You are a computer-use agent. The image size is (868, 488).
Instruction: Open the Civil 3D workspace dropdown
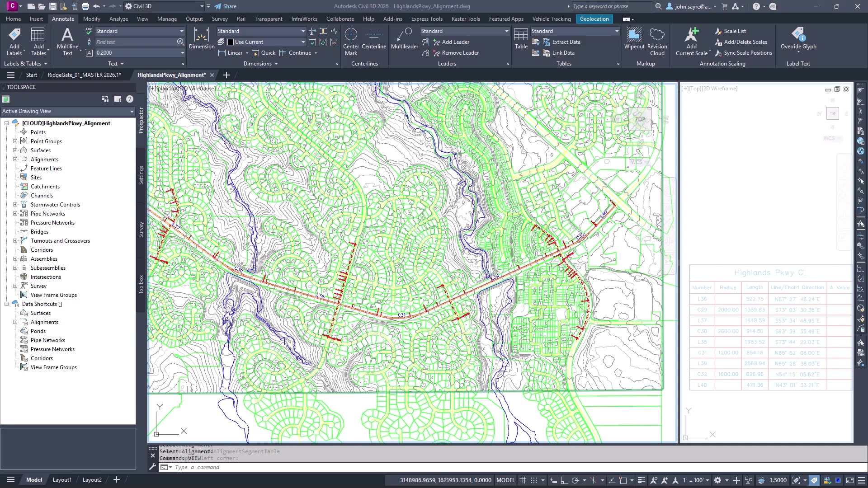165,6
